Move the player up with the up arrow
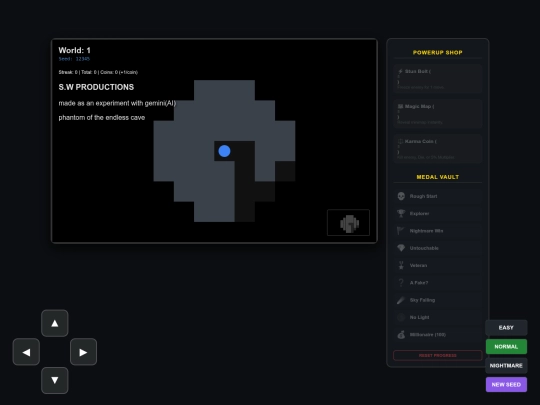 point(54,323)
